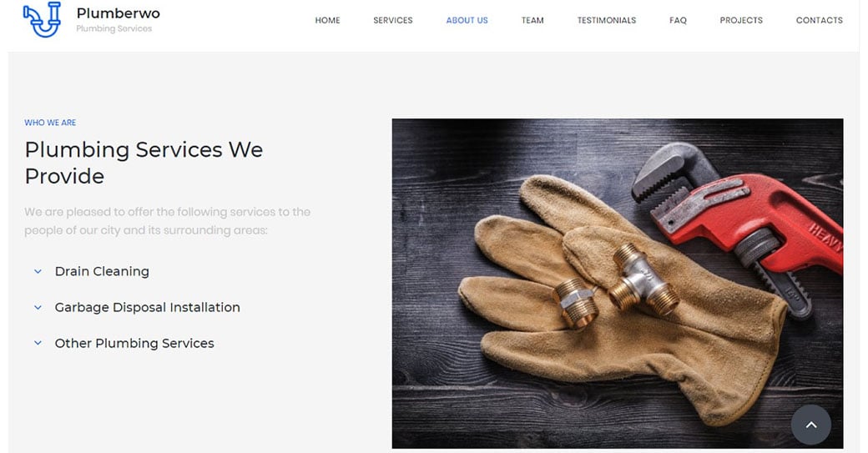Open the FAQ nav item
Image resolution: width=868 pixels, height=453 pixels.
[x=678, y=21]
